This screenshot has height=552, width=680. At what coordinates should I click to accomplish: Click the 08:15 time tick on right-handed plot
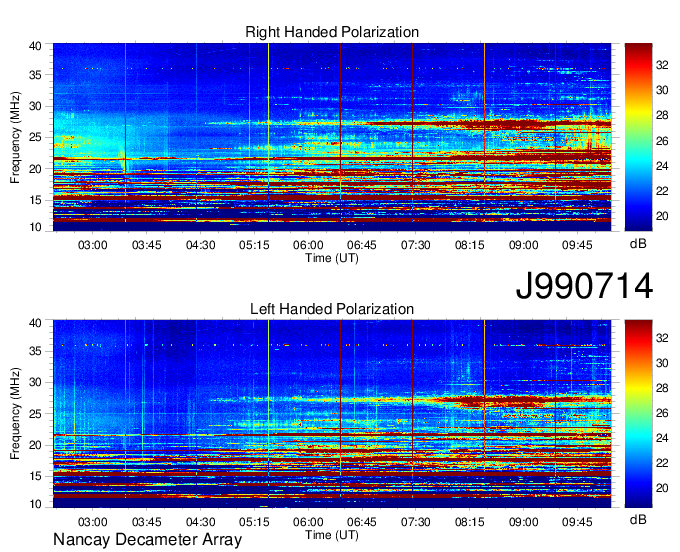pyautogui.click(x=470, y=245)
